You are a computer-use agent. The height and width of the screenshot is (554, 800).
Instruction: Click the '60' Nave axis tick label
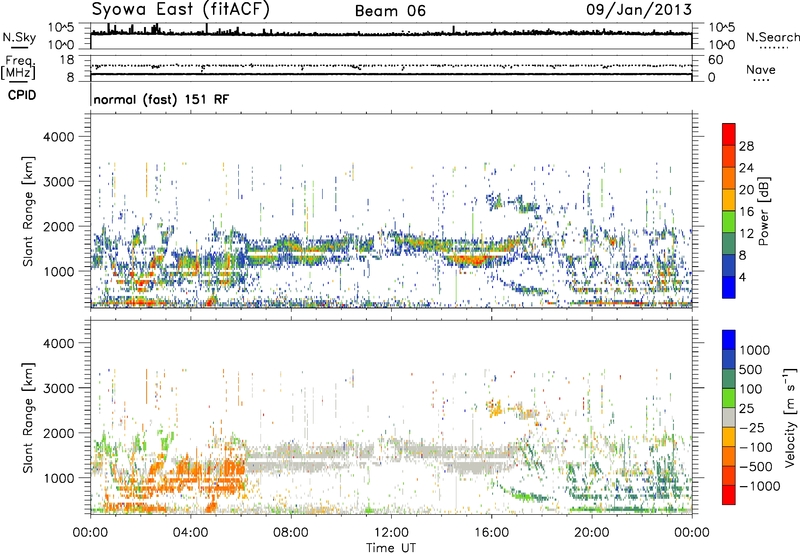pyautogui.click(x=715, y=60)
